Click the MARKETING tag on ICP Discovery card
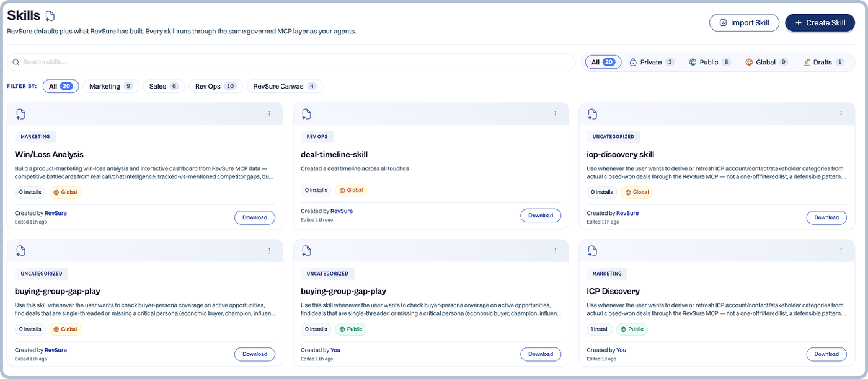Image resolution: width=868 pixels, height=379 pixels. tap(607, 274)
